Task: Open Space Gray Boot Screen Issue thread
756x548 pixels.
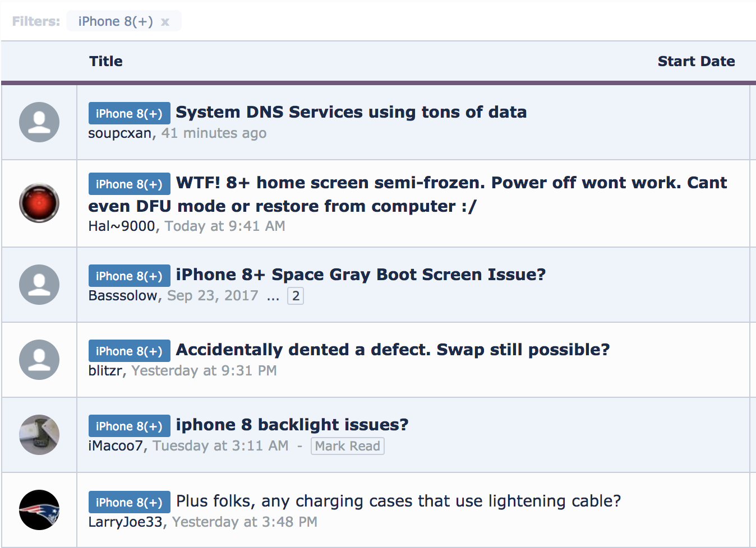Action: coord(361,275)
